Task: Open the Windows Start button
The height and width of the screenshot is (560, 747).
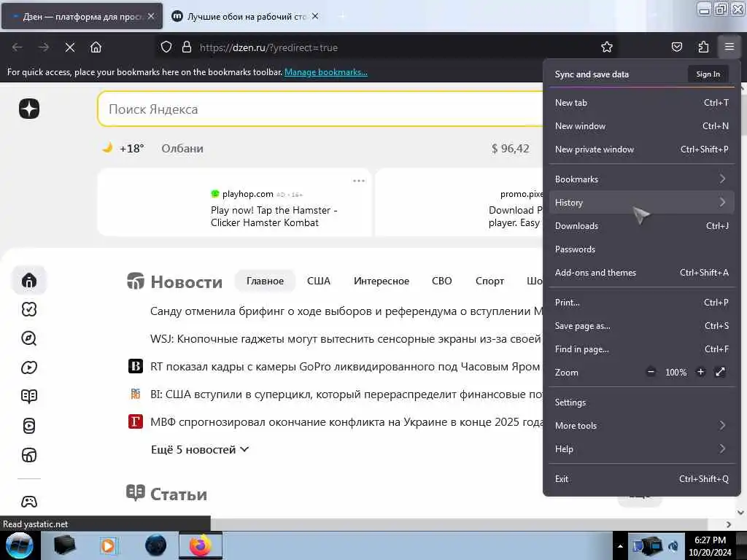Action: coord(20,545)
